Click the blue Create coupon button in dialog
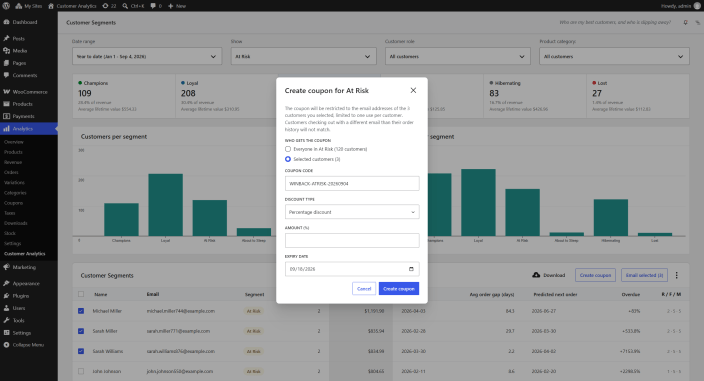The width and height of the screenshot is (704, 381). click(399, 289)
